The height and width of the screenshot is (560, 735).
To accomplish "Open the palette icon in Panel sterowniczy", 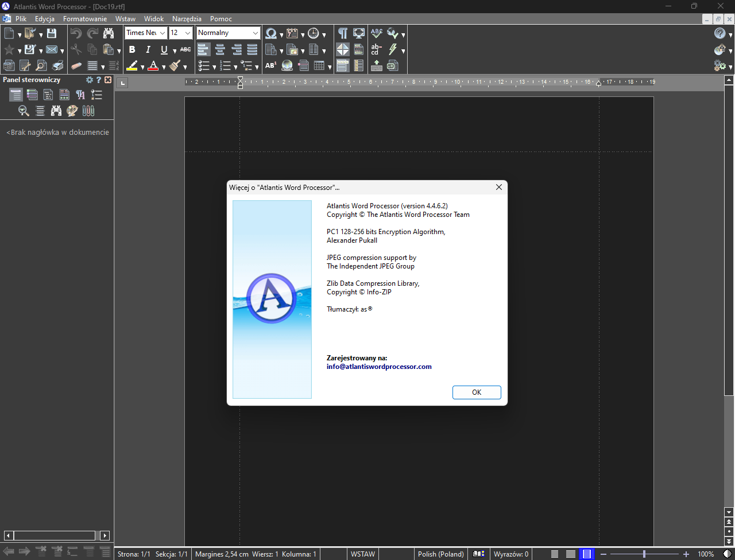I will pyautogui.click(x=72, y=111).
